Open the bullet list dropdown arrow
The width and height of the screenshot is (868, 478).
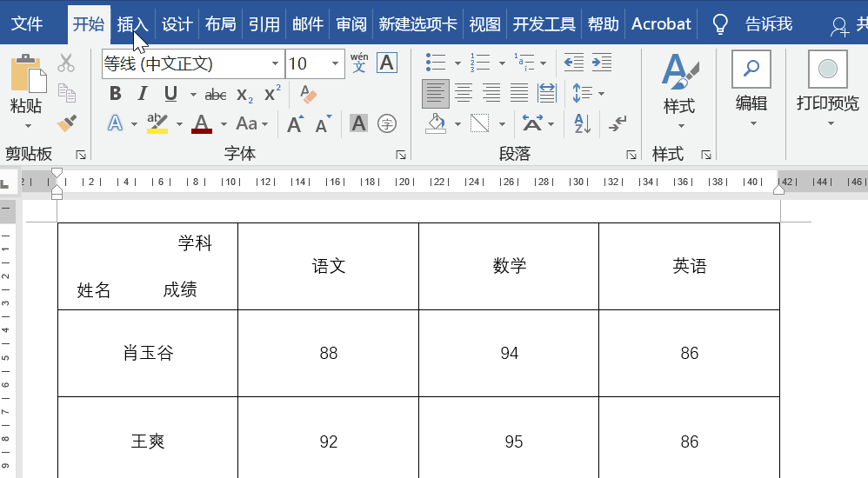(457, 63)
